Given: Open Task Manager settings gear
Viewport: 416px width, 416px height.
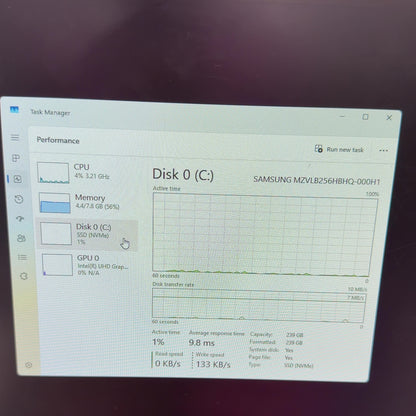Looking at the screenshot, I should pos(29,365).
